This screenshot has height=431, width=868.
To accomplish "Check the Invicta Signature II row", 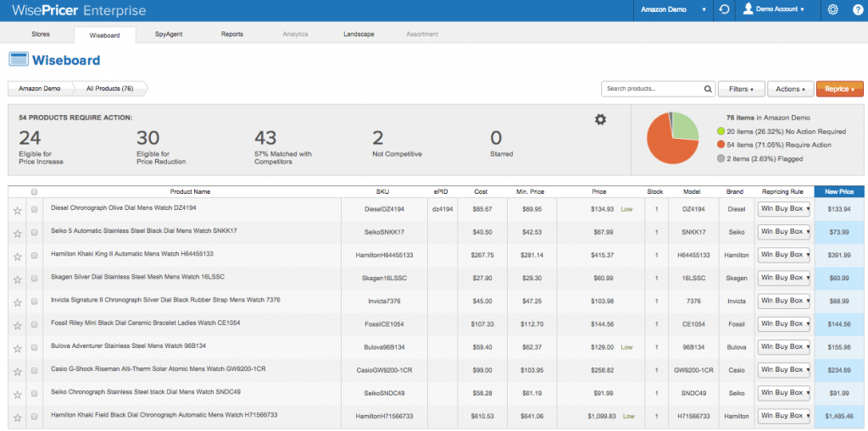I will coord(34,302).
